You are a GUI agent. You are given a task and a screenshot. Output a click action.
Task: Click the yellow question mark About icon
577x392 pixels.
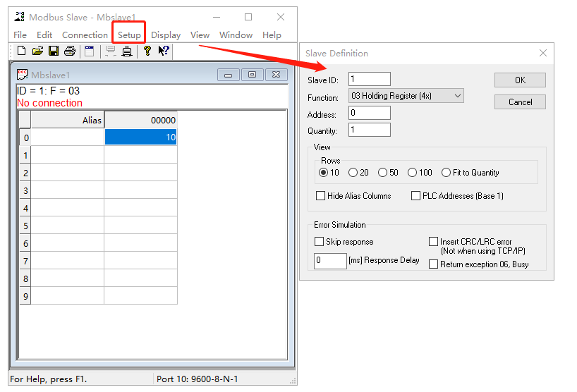(147, 51)
